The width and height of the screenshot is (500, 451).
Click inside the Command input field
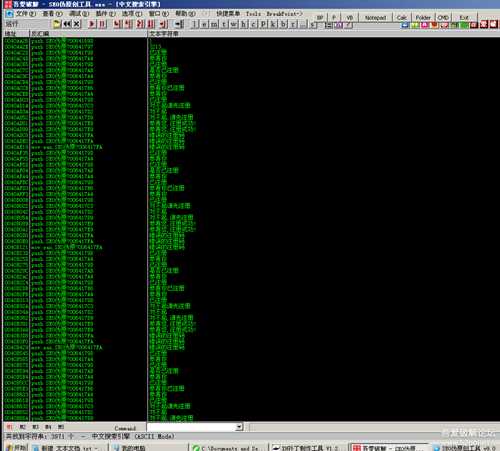(192, 427)
